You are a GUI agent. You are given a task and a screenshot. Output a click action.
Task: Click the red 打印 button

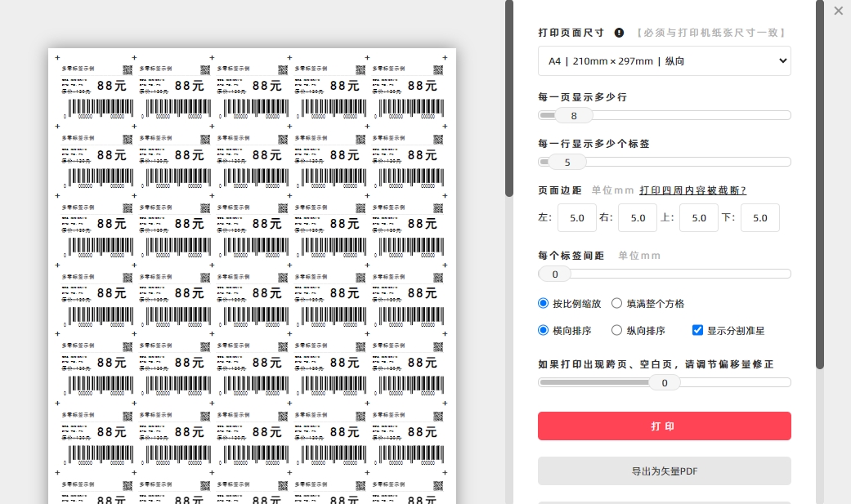coord(665,426)
